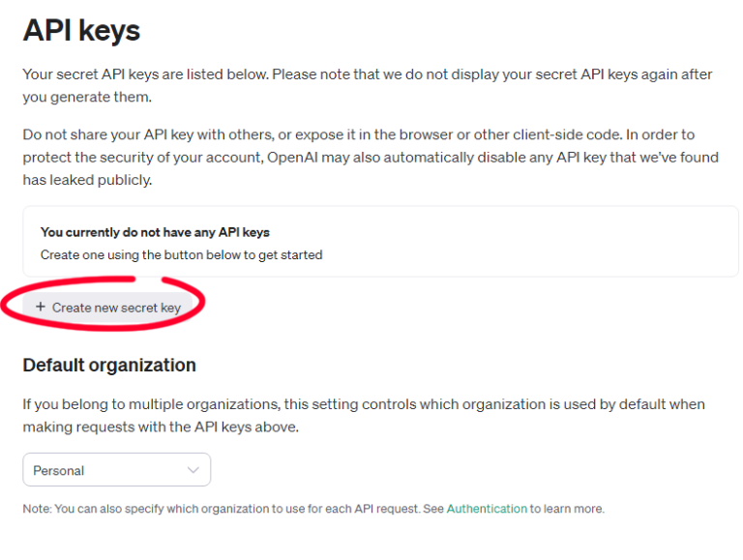This screenshot has width=743, height=560.
Task: Click paragraph starting 'If you belong to multiple organizations'
Action: [363, 403]
